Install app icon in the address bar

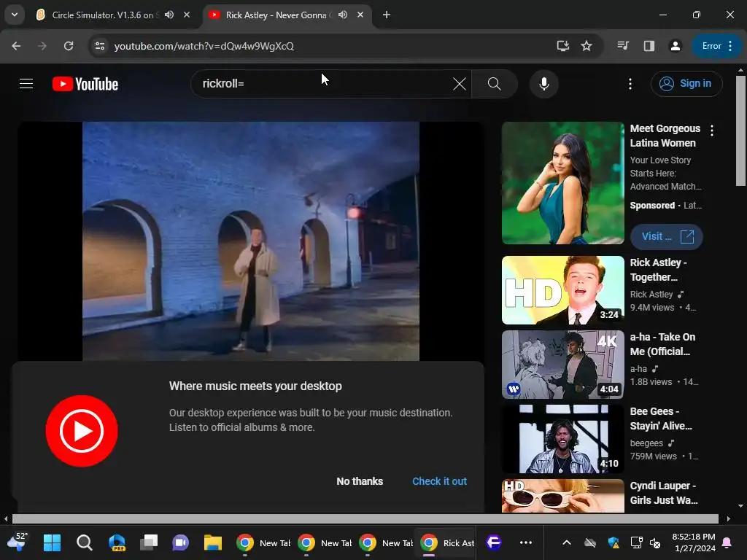(563, 46)
